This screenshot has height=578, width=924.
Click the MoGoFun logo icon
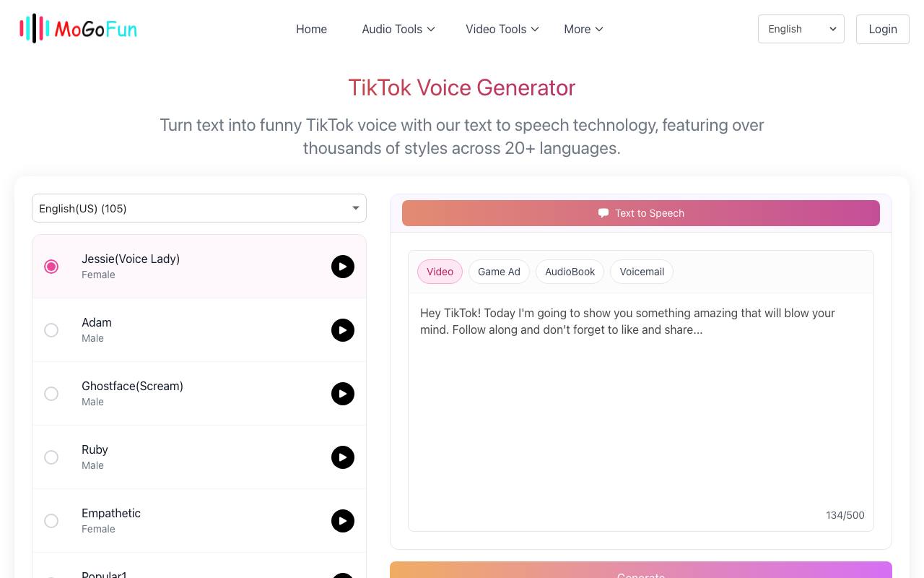tap(35, 29)
